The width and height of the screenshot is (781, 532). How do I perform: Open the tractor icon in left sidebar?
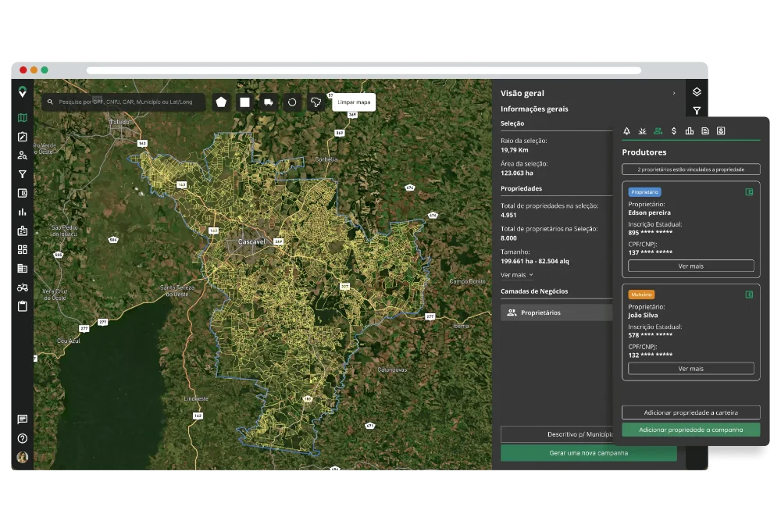tap(23, 287)
